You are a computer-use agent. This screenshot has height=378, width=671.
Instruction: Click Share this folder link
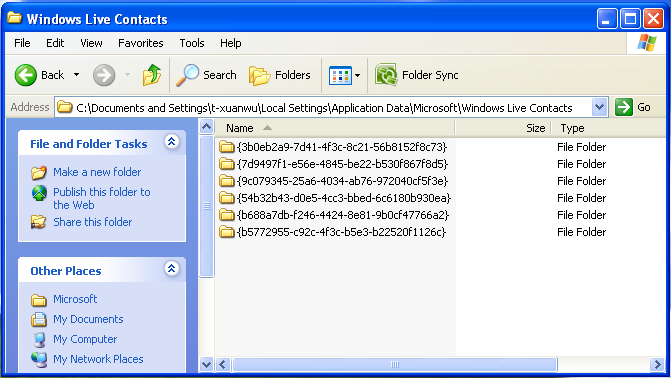(x=92, y=222)
